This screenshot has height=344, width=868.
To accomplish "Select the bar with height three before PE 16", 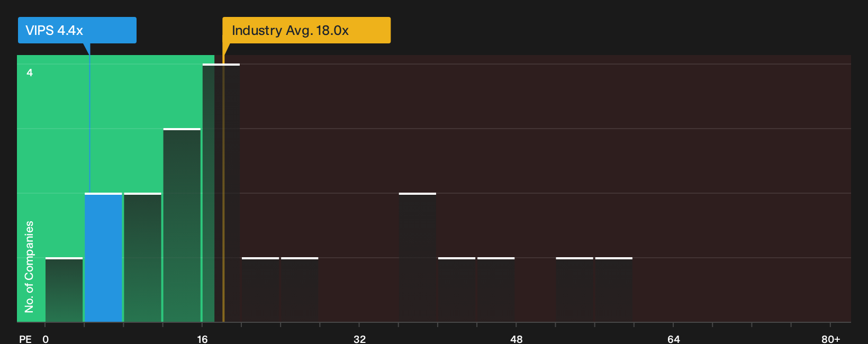I will [x=182, y=225].
